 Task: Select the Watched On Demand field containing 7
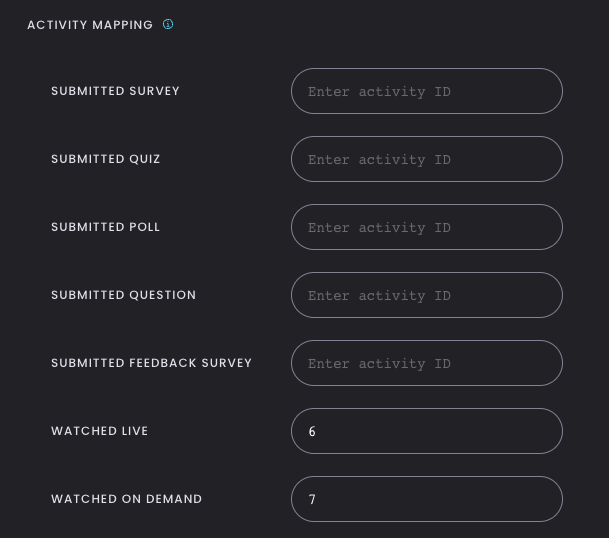coord(427,499)
